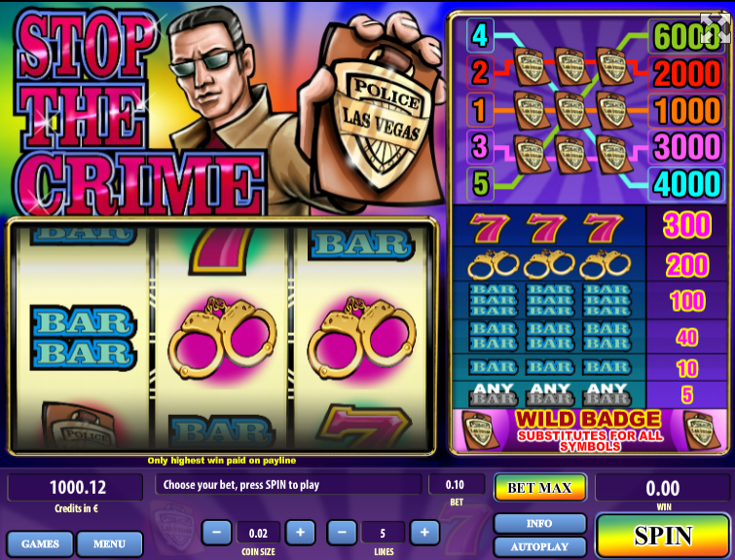Select BET MAX

[x=539, y=488]
